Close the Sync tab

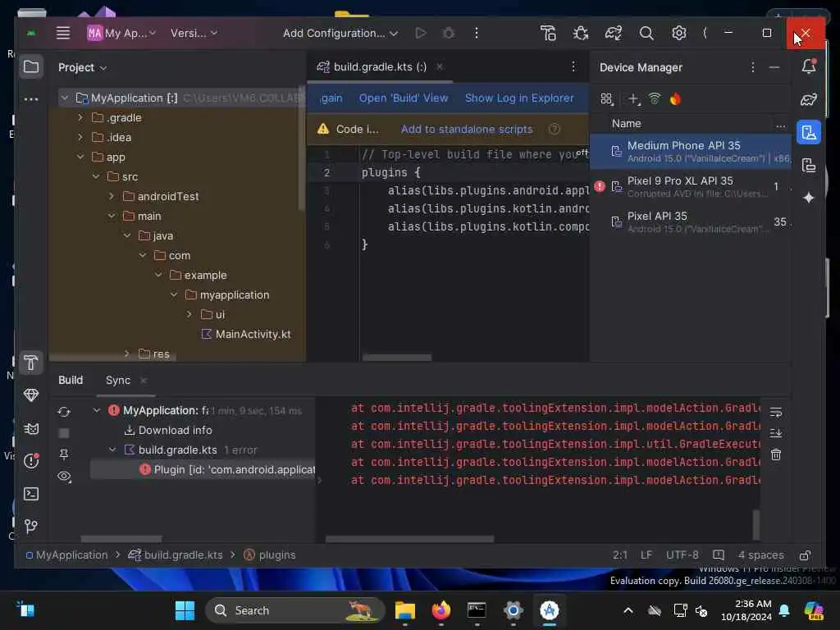[143, 381]
